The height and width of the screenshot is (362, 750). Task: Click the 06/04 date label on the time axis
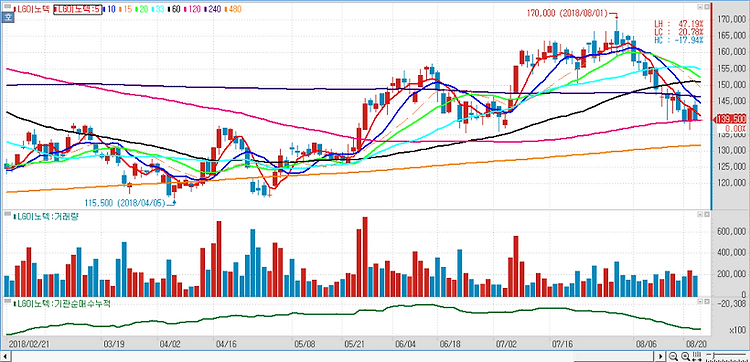[x=405, y=344]
